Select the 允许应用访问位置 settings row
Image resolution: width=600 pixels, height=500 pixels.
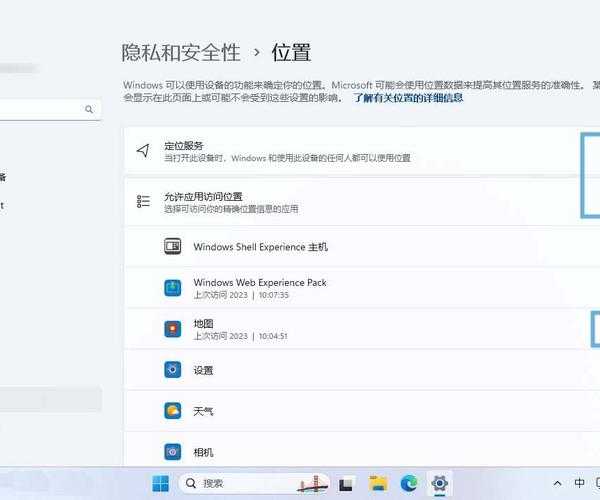pyautogui.click(x=350, y=202)
